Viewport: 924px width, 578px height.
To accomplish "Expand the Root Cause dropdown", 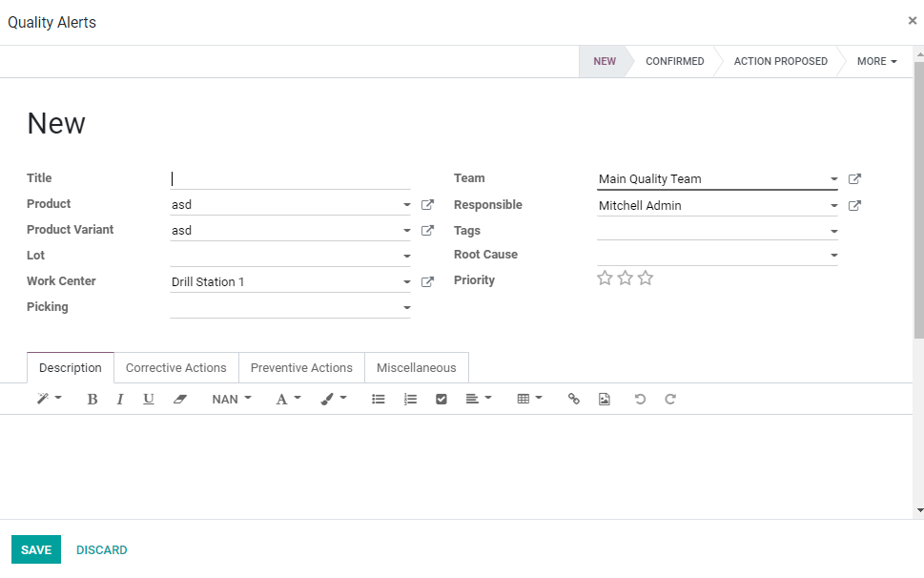I will pos(833,255).
